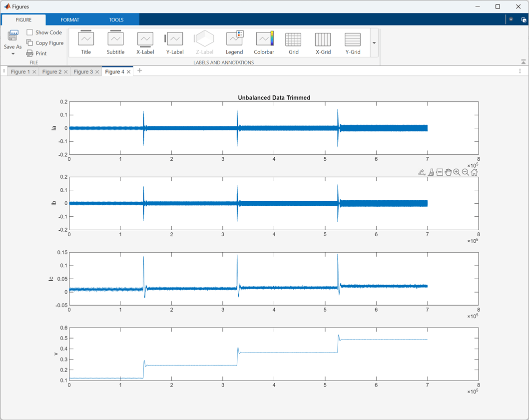The height and width of the screenshot is (420, 529).
Task: Click the Zoom Out axes tool
Action: [466, 172]
